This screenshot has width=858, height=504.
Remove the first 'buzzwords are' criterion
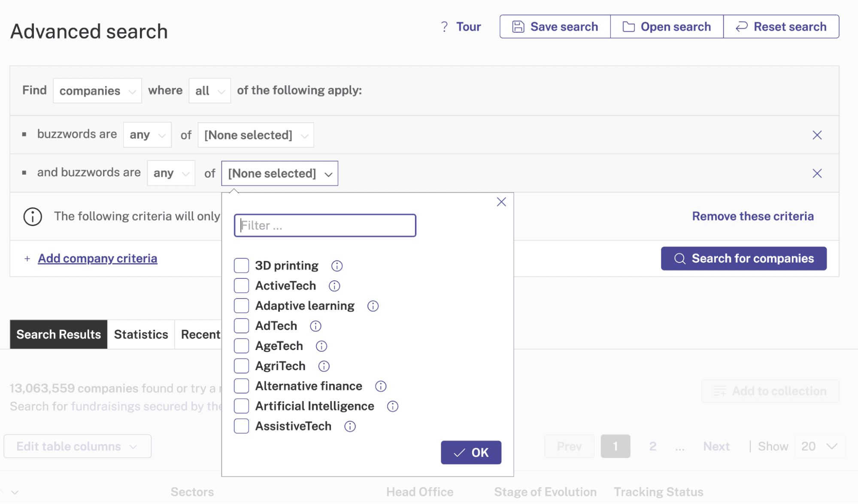[x=817, y=135]
